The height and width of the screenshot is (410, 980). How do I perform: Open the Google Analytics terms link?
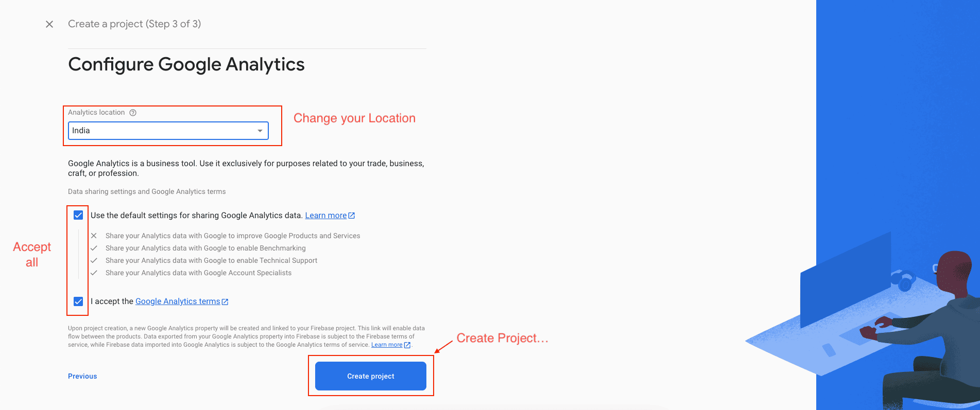click(x=178, y=301)
